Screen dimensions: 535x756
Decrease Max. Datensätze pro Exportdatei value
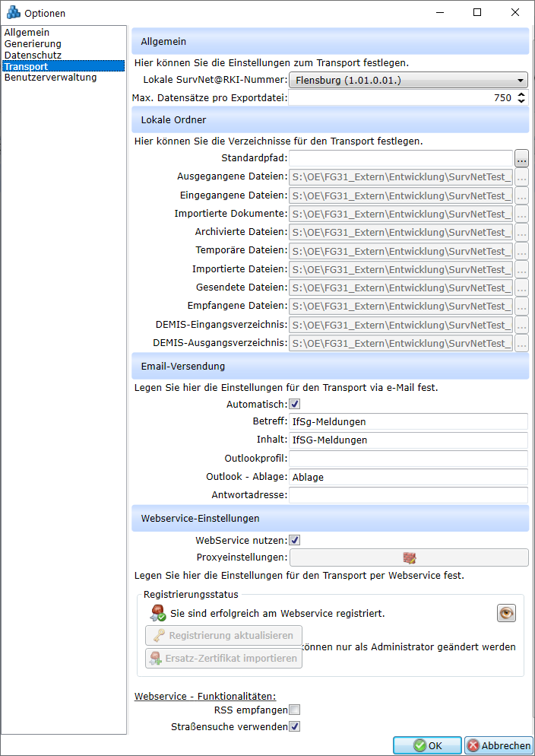click(521, 101)
